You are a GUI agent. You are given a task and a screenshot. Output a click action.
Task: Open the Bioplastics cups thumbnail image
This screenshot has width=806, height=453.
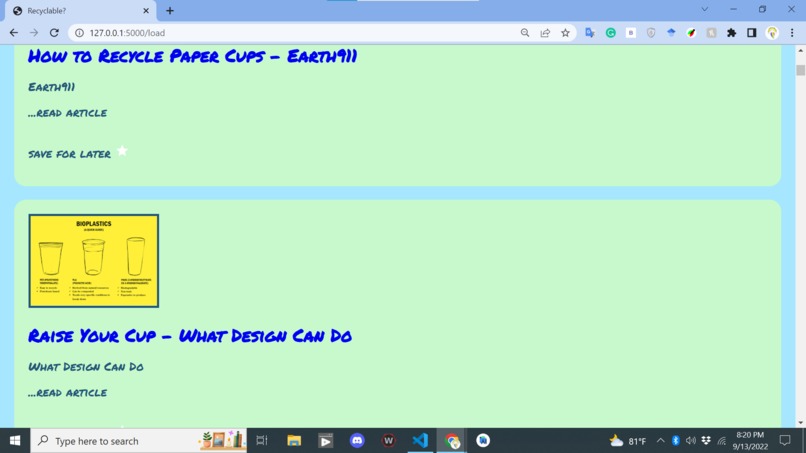click(x=94, y=261)
